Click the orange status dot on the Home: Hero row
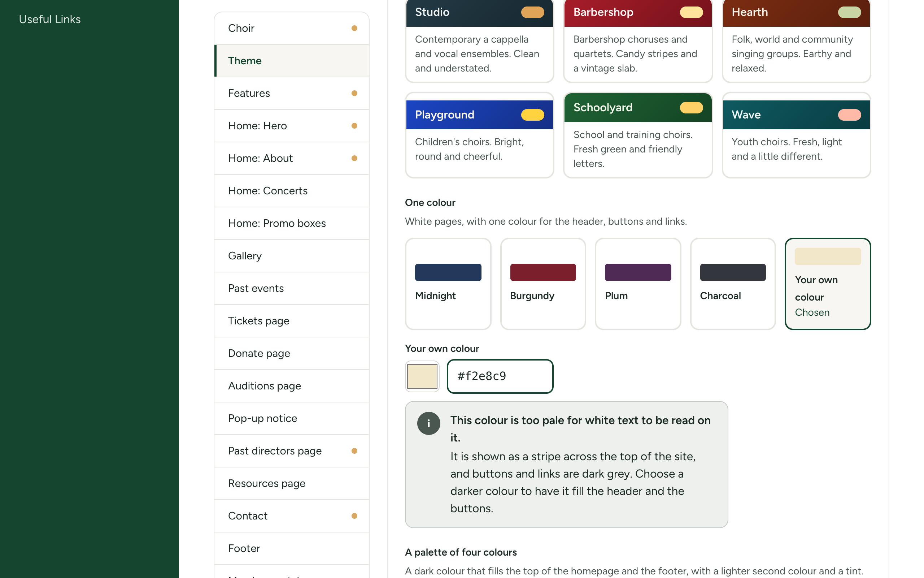 point(354,126)
